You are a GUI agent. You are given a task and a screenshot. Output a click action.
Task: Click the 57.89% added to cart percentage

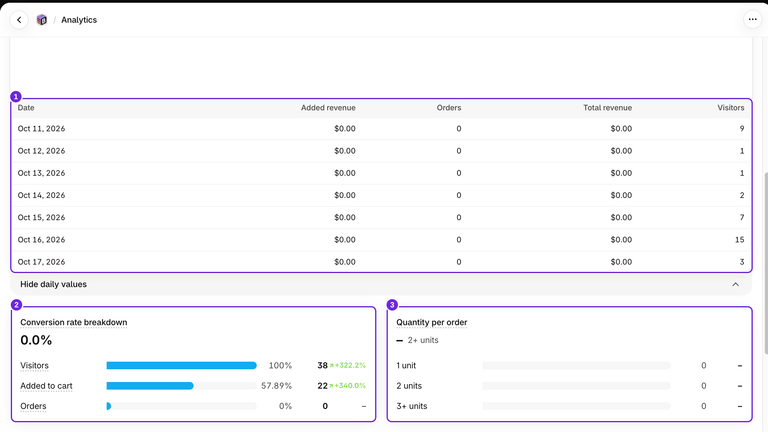click(276, 386)
